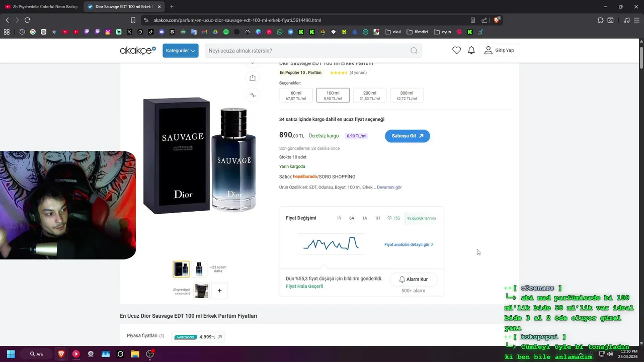Switch price chart to 1H range

(x=377, y=218)
